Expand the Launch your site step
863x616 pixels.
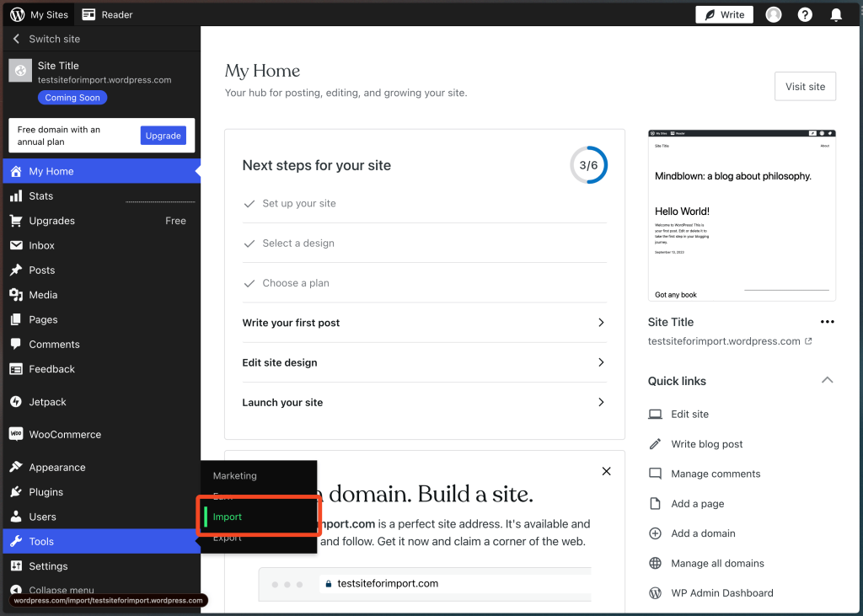424,403
